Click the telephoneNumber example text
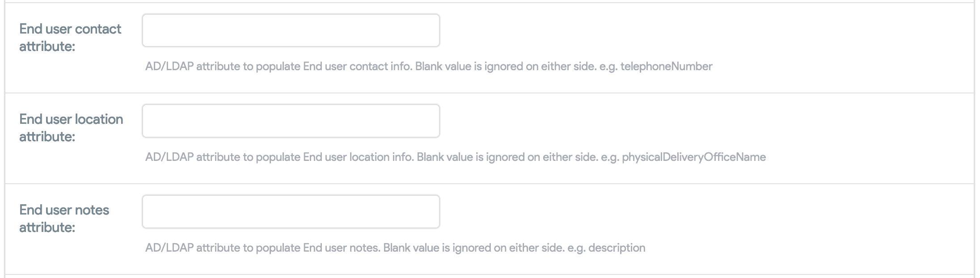The height and width of the screenshot is (278, 980). pos(666,67)
